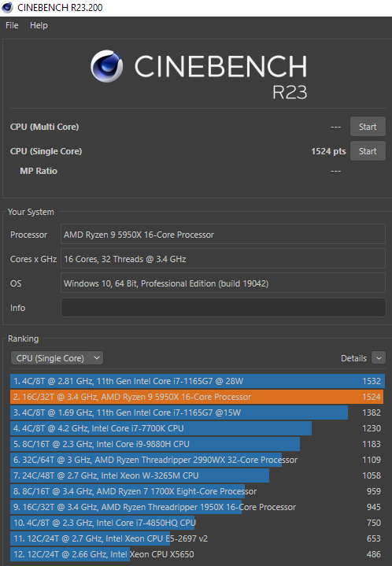Click the Cinebench icon in title bar

(x=7, y=8)
